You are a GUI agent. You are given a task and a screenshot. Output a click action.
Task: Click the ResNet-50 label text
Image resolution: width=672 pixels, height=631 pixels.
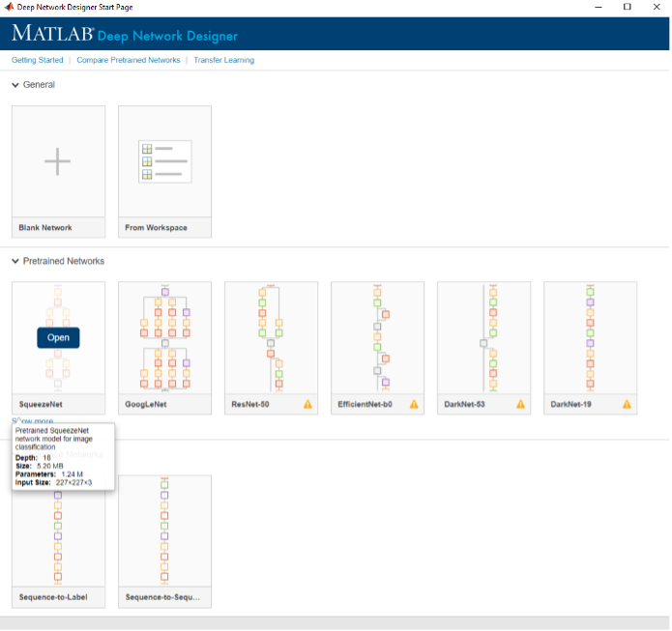click(250, 404)
